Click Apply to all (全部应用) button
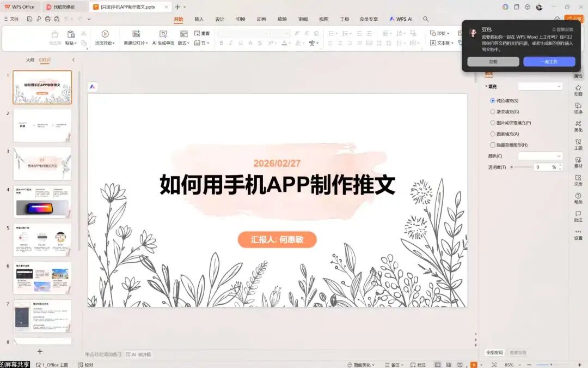588x368 pixels. click(x=494, y=353)
